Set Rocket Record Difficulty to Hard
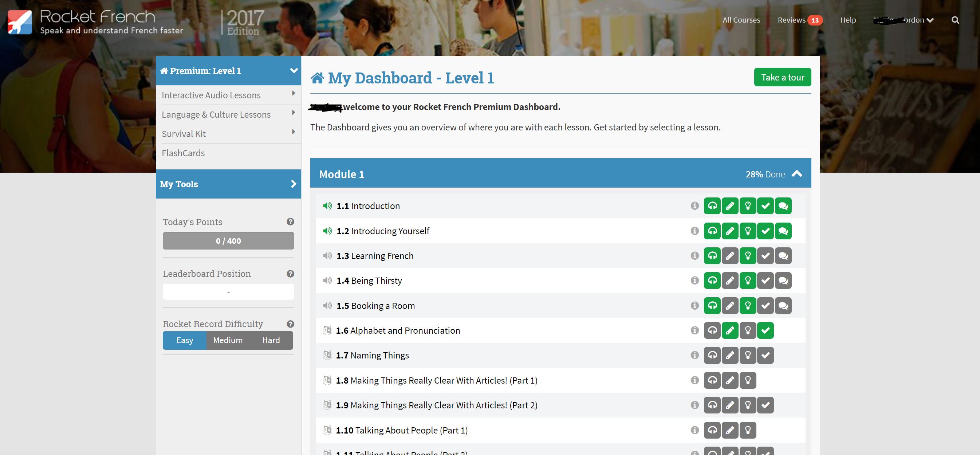980x455 pixels. click(271, 340)
